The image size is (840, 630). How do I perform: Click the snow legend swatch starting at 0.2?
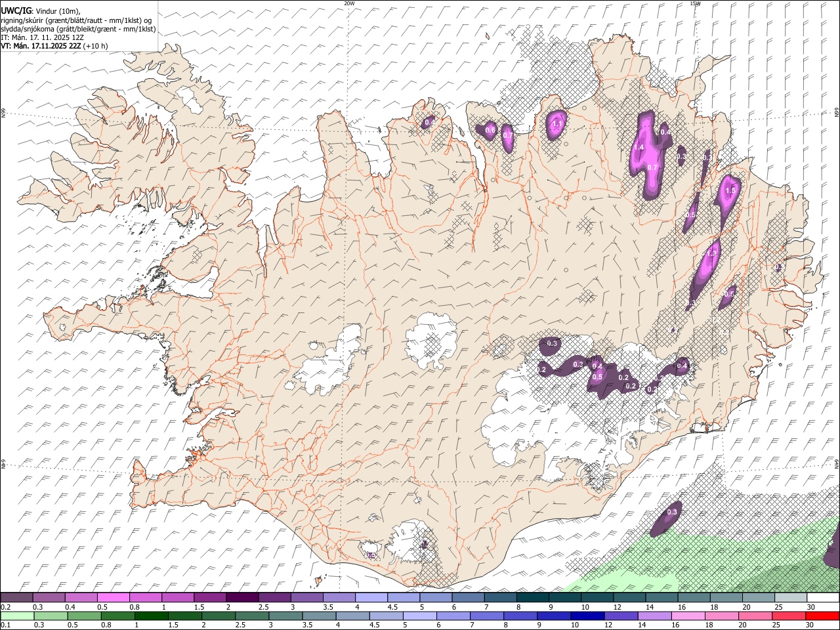click(x=16, y=597)
